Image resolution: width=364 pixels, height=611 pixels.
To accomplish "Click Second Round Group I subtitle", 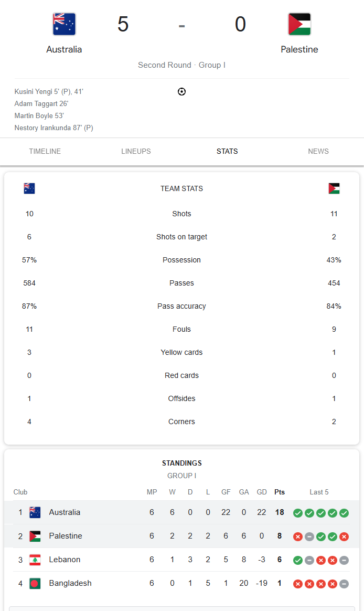I will coord(182,65).
